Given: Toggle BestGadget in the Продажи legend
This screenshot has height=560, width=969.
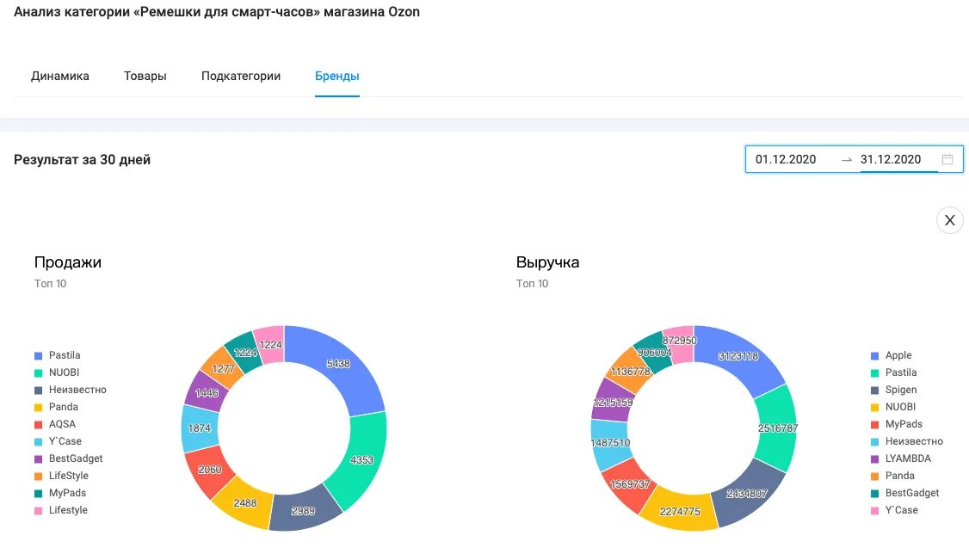Looking at the screenshot, I should point(69,458).
